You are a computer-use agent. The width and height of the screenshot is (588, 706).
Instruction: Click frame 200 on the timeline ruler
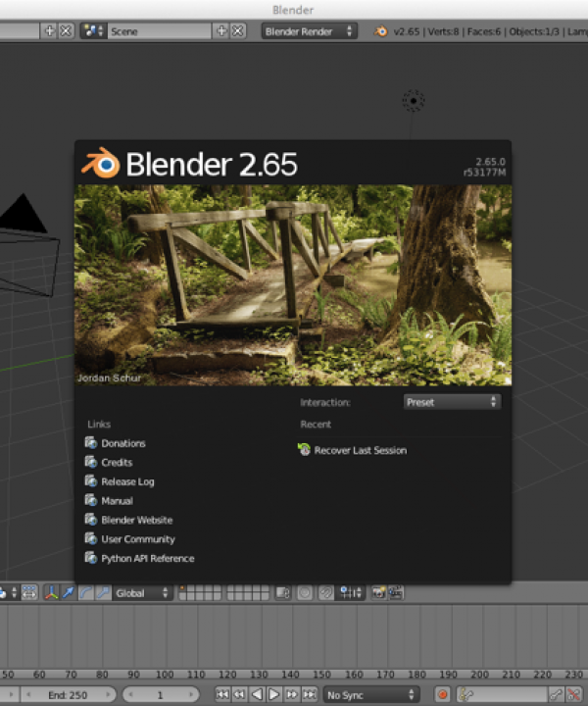(x=479, y=674)
